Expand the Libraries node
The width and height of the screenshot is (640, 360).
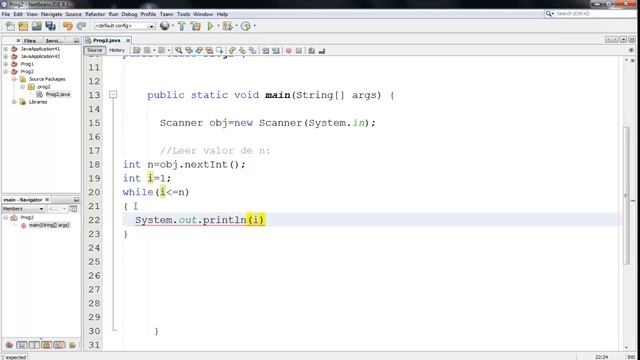14,102
